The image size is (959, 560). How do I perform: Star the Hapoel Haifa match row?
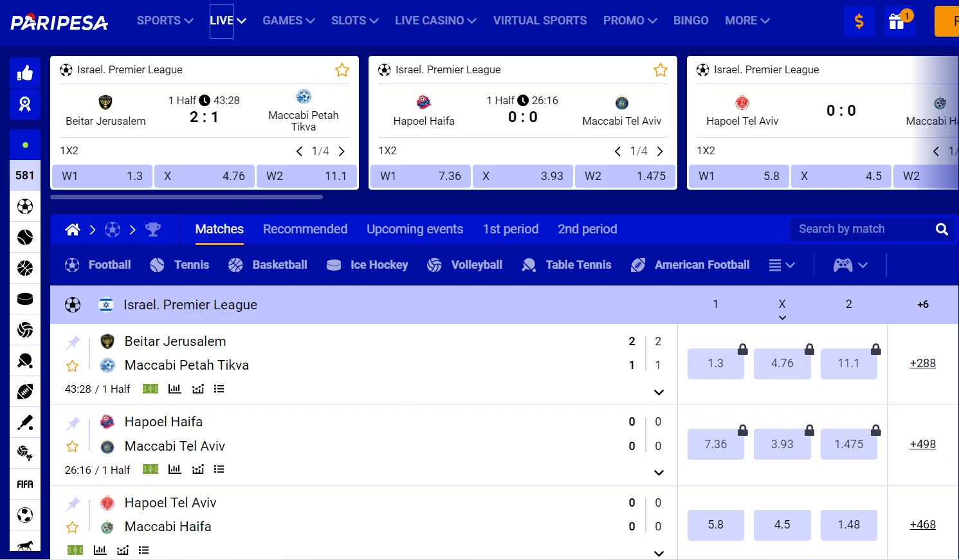click(73, 446)
